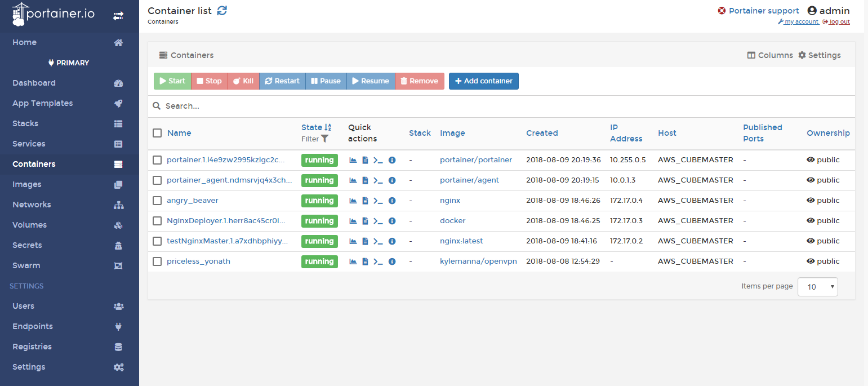Click the Networks sitemap icon
The width and height of the screenshot is (868, 386).
pos(118,205)
